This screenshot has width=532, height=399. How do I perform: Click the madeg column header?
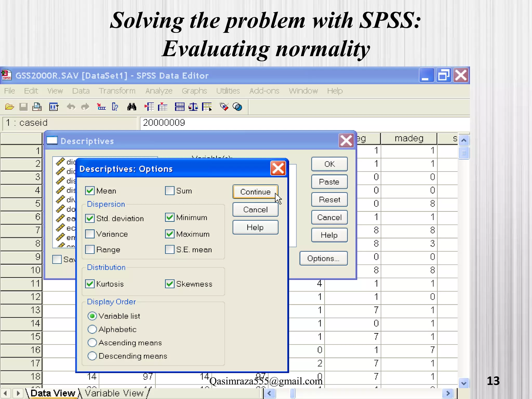coord(409,138)
